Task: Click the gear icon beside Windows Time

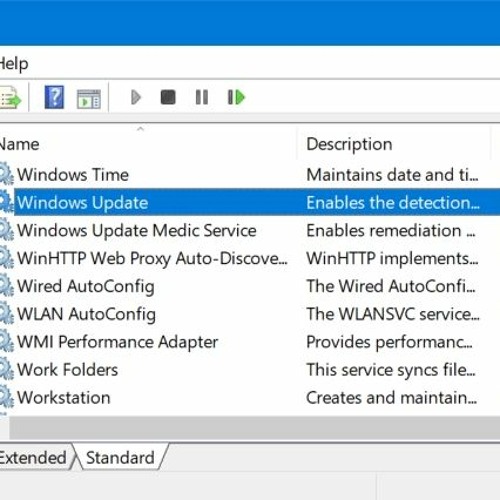Action: (6, 175)
